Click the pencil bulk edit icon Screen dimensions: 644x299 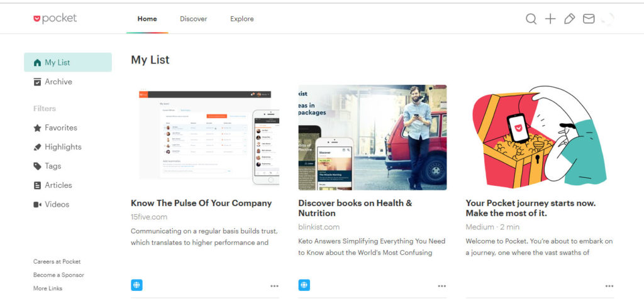tap(569, 19)
